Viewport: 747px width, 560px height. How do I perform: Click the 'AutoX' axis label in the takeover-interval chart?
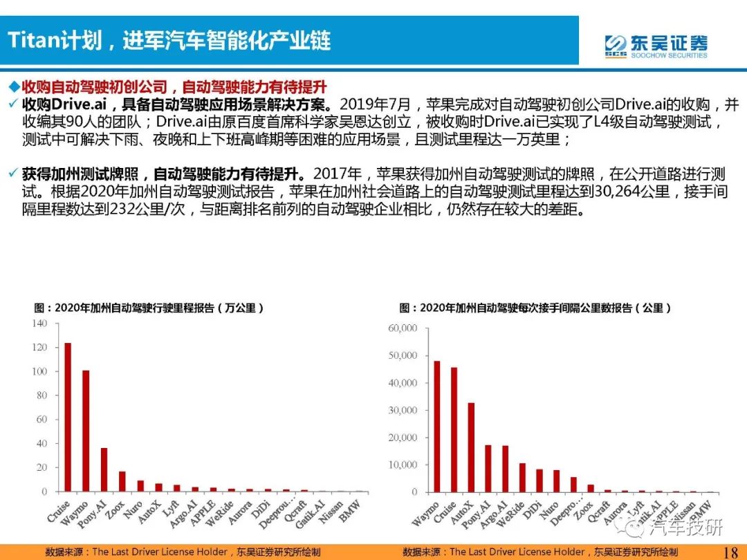462,512
